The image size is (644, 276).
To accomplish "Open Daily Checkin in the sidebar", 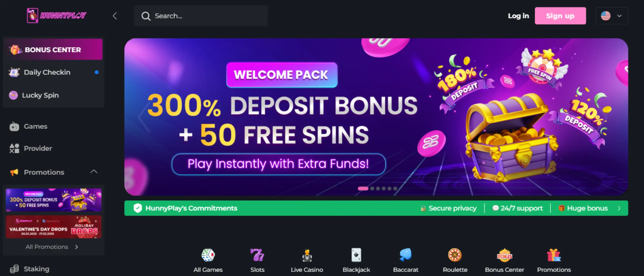I will point(53,72).
